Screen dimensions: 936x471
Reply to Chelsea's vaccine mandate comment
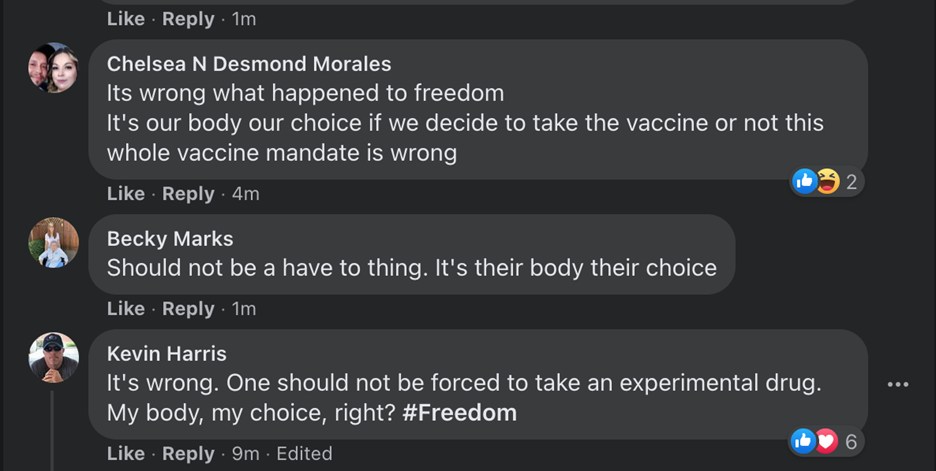[188, 194]
